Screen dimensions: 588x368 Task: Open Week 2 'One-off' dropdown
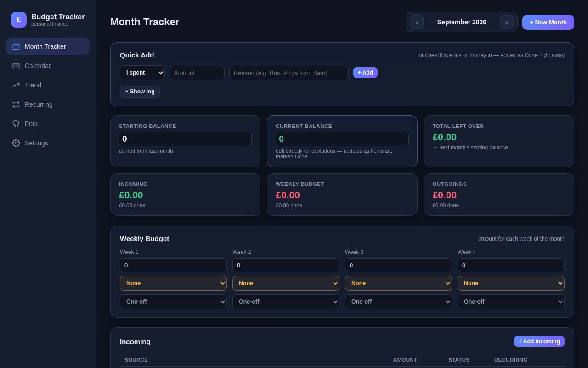pos(286,302)
